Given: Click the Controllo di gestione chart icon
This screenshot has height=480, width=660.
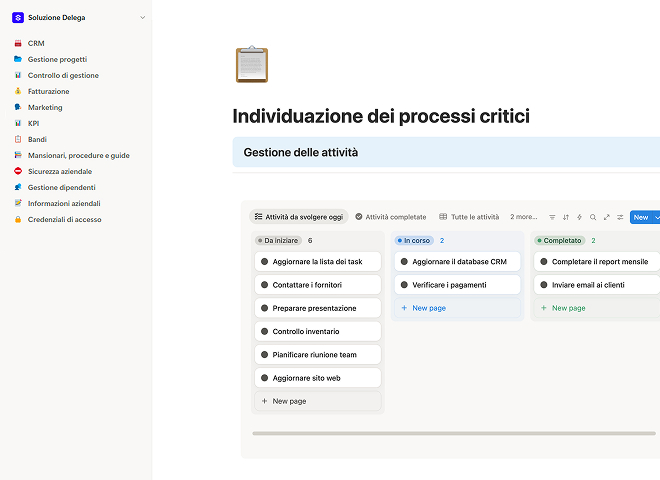Looking at the screenshot, I should click(18, 75).
